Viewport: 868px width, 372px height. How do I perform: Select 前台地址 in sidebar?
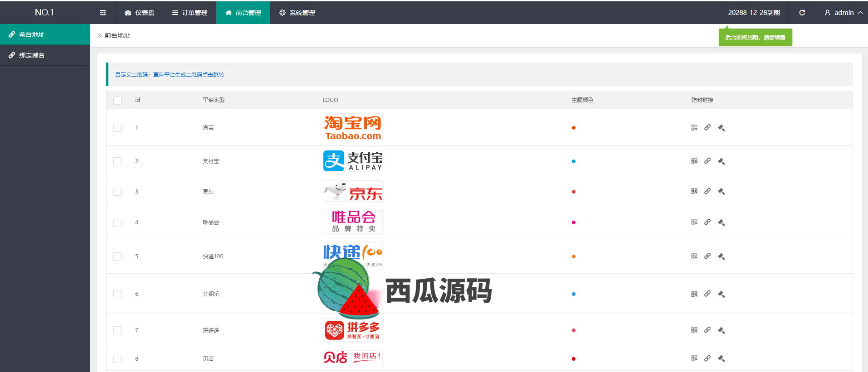pos(45,34)
